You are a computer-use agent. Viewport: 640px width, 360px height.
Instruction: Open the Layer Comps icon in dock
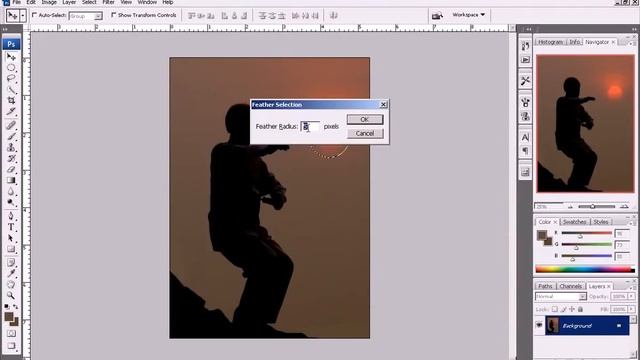525,172
